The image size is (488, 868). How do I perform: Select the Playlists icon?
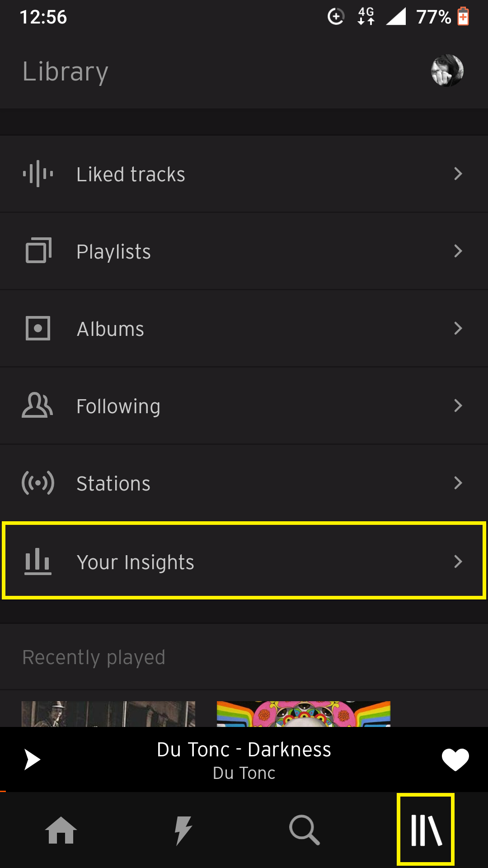[x=38, y=251]
